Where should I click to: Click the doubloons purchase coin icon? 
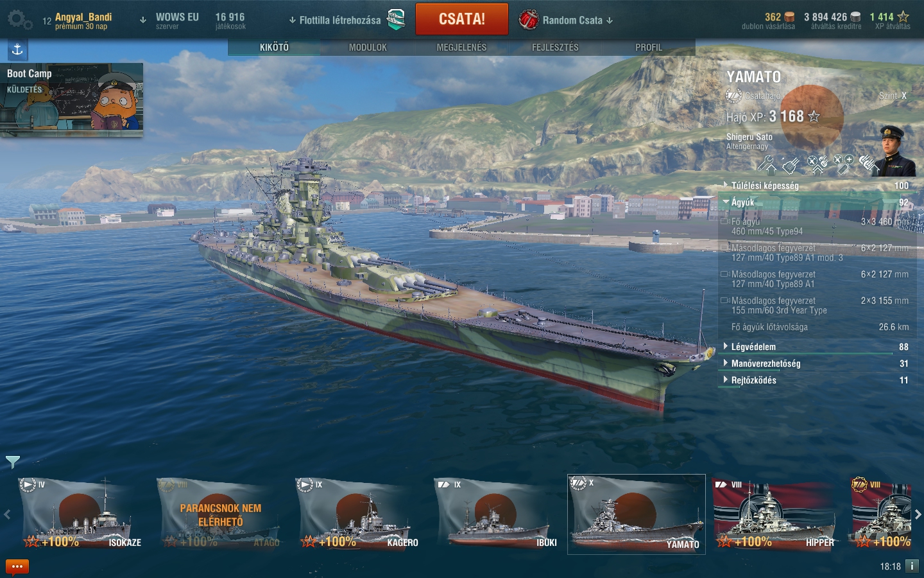[x=789, y=17]
